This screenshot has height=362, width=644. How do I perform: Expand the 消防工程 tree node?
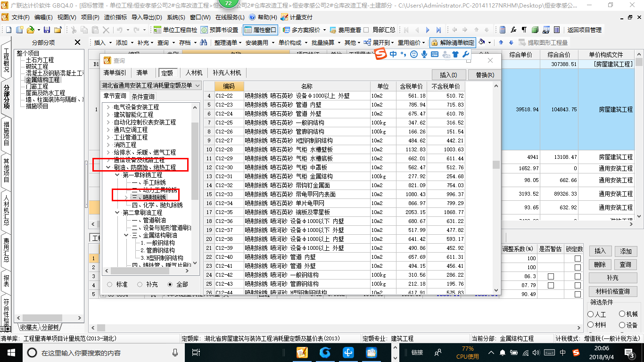click(108, 145)
